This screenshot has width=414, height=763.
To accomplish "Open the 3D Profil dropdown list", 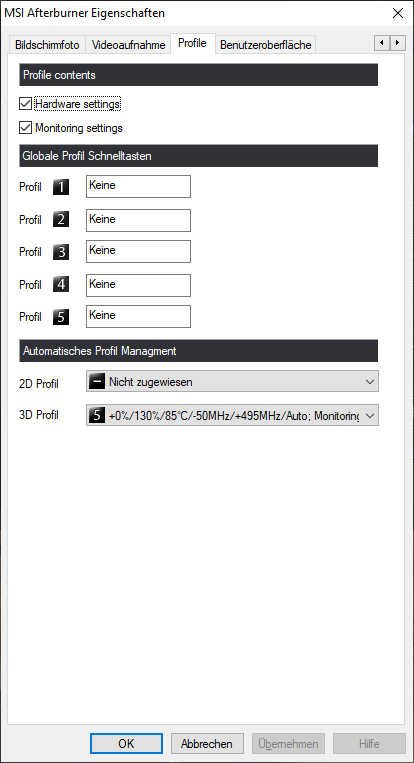I will (233, 415).
